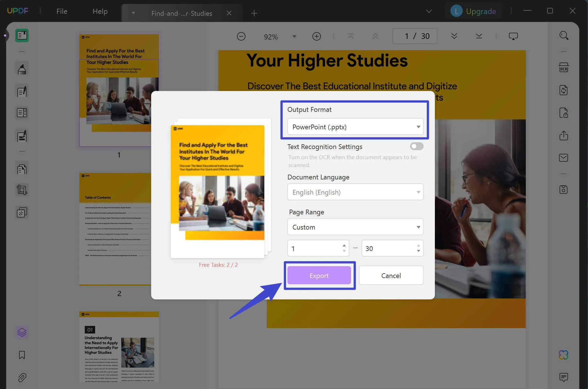This screenshot has height=389, width=588.
Task: Open the Bookmarks panel icon
Action: pyautogui.click(x=22, y=355)
